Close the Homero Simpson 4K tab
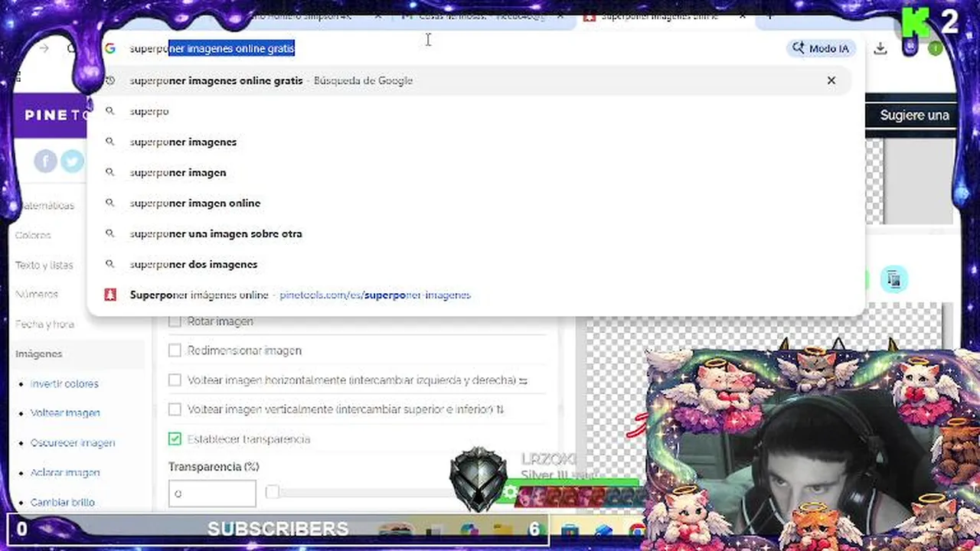 pos(378,15)
